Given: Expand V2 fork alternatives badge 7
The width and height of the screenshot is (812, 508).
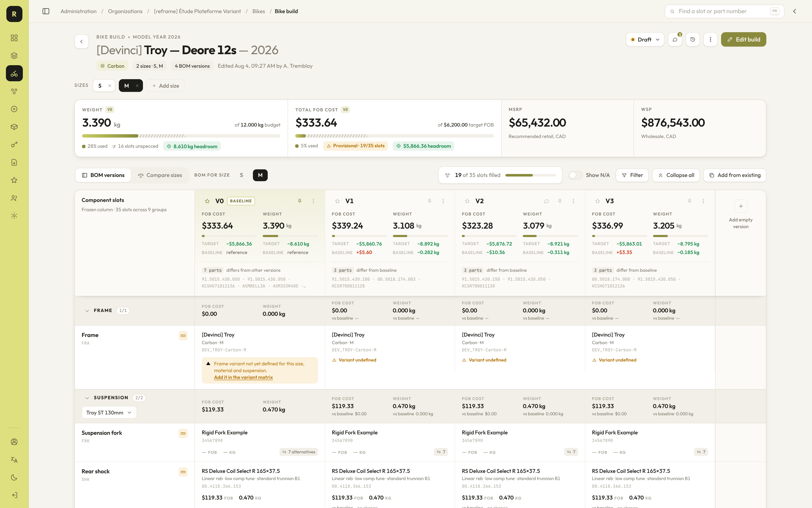Looking at the screenshot, I should 571,452.
